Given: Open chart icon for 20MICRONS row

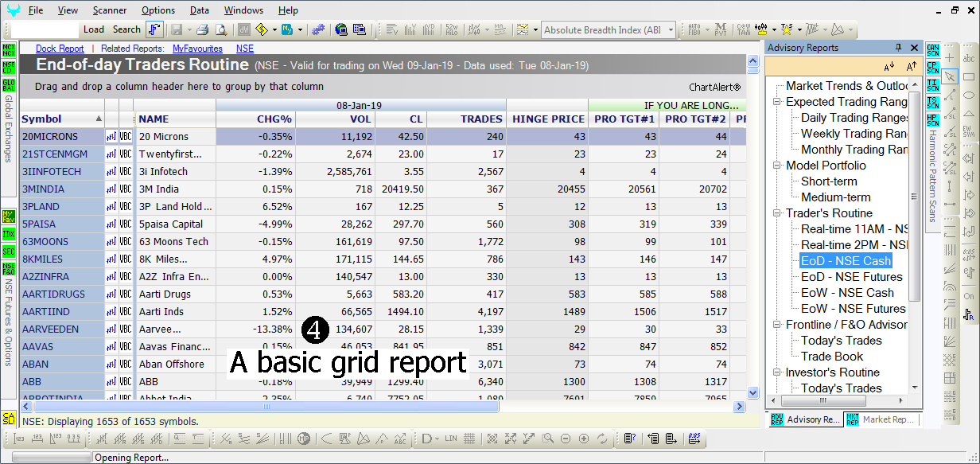Looking at the screenshot, I should coord(111,137).
